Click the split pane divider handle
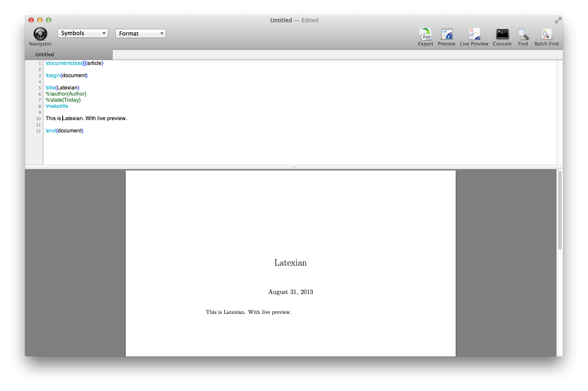The width and height of the screenshot is (588, 391). click(x=294, y=167)
